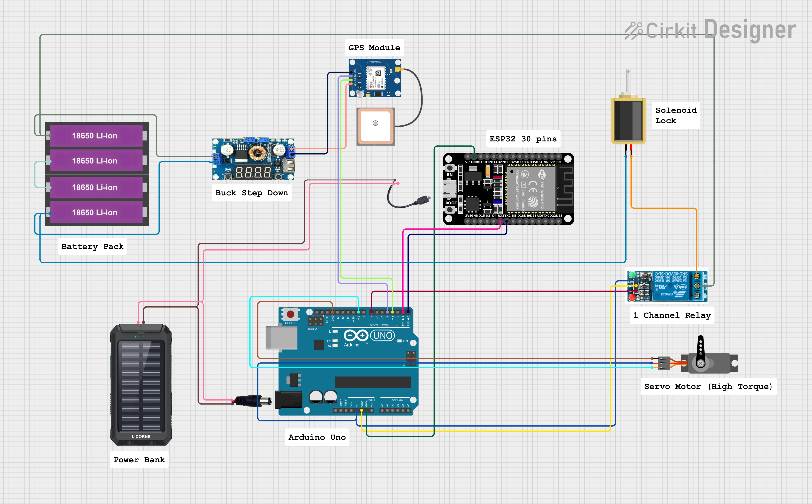Click the micro USB cable connector
The image size is (812, 504).
point(422,200)
